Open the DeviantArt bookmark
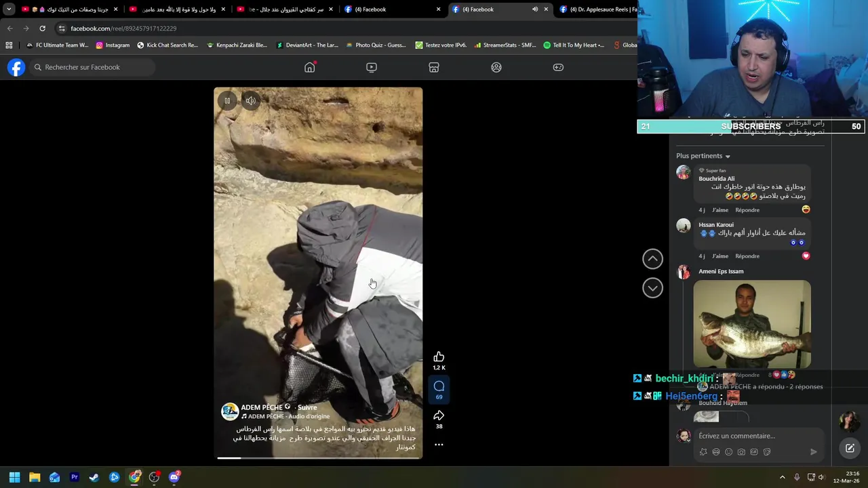Image resolution: width=868 pixels, height=488 pixels. point(307,45)
